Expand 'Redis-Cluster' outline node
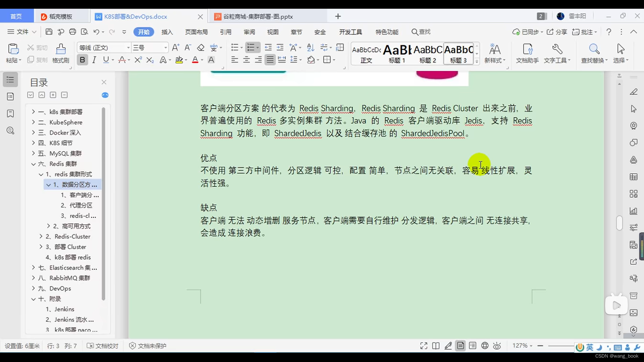The width and height of the screenshot is (644, 362). click(x=41, y=236)
